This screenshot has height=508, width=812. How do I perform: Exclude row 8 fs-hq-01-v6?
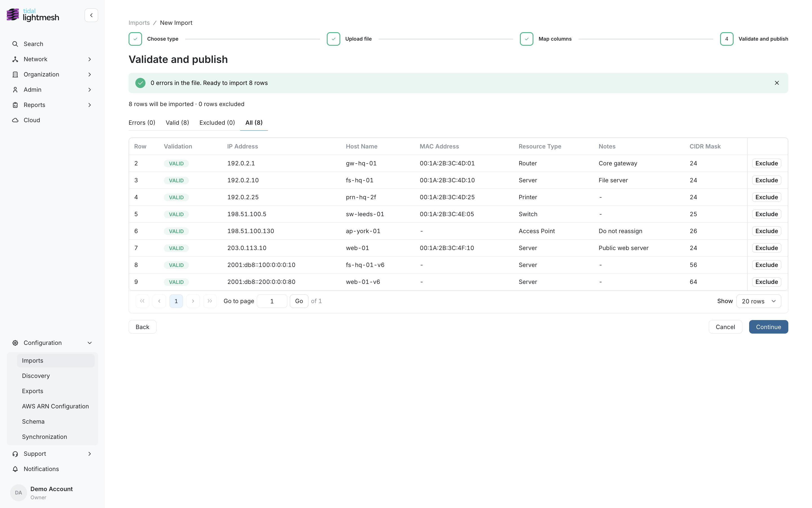tap(766, 265)
